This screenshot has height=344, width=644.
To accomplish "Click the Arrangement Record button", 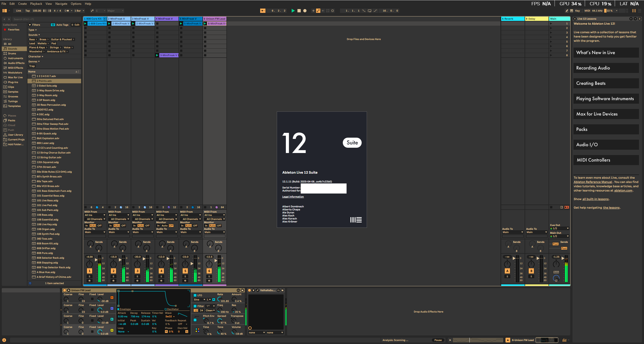I will click(x=305, y=11).
